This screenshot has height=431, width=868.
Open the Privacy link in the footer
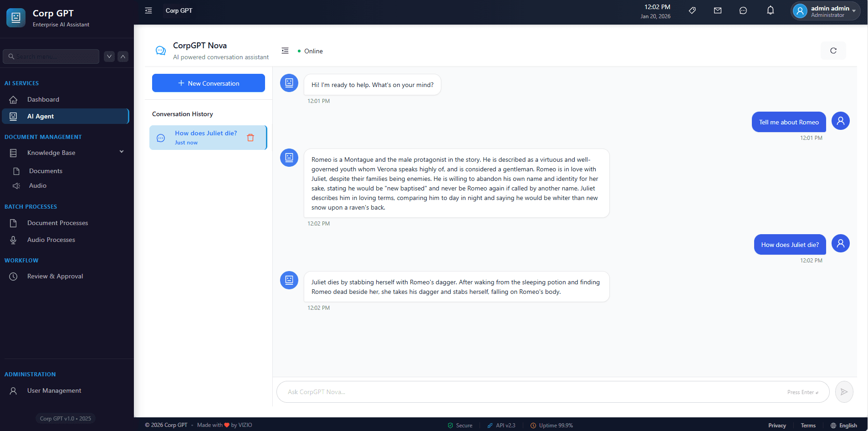point(776,425)
